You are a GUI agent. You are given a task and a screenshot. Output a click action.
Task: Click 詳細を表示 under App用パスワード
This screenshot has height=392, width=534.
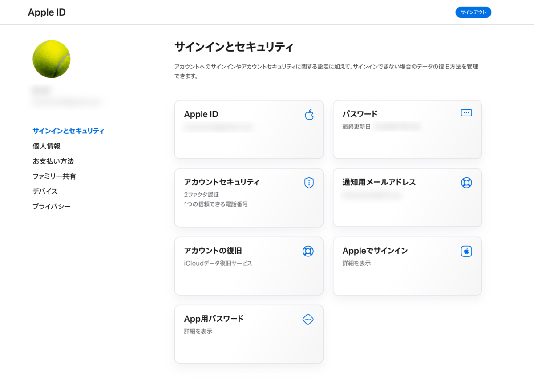198,331
